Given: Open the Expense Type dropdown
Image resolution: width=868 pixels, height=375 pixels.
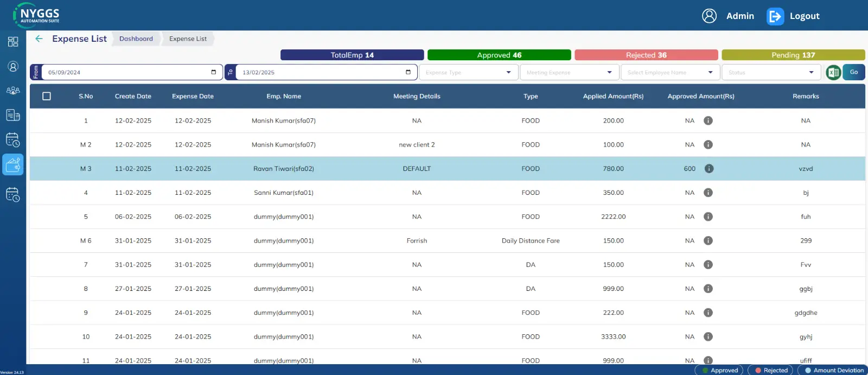Looking at the screenshot, I should coord(468,72).
